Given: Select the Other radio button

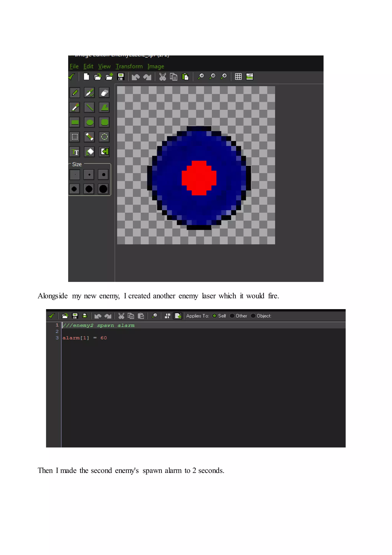Looking at the screenshot, I should click(x=232, y=316).
